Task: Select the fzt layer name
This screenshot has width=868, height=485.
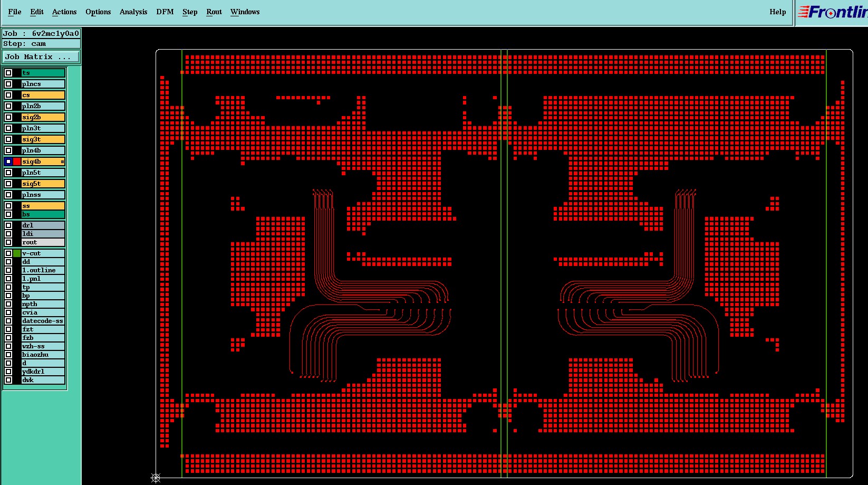Action: (x=43, y=329)
